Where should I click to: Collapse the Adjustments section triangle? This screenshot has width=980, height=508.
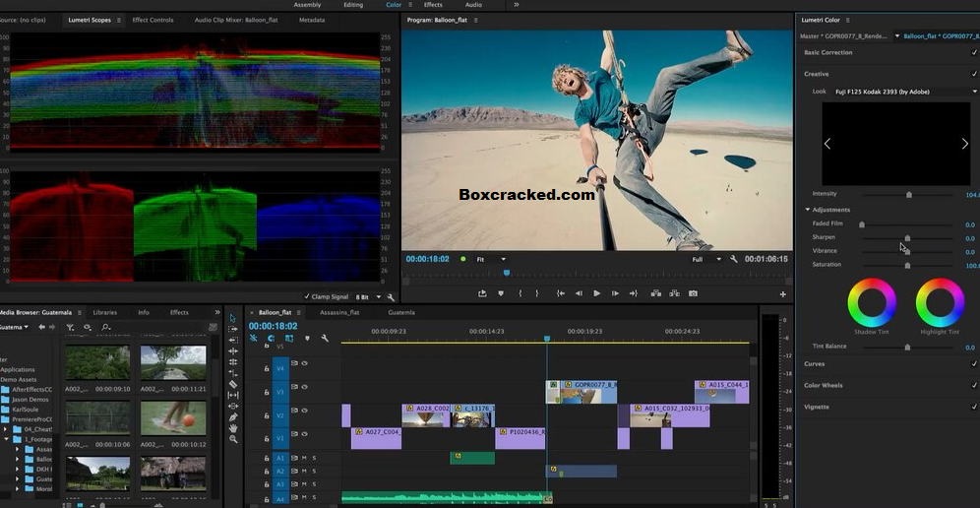(808, 210)
